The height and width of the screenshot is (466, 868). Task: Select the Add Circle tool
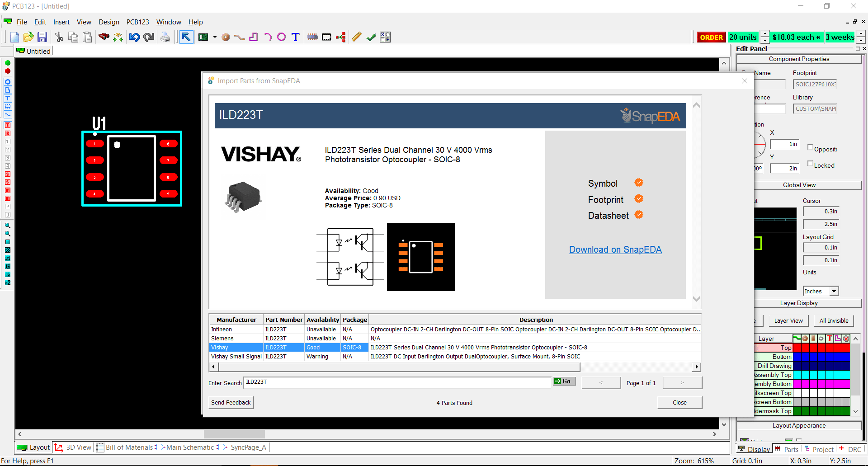tap(282, 37)
